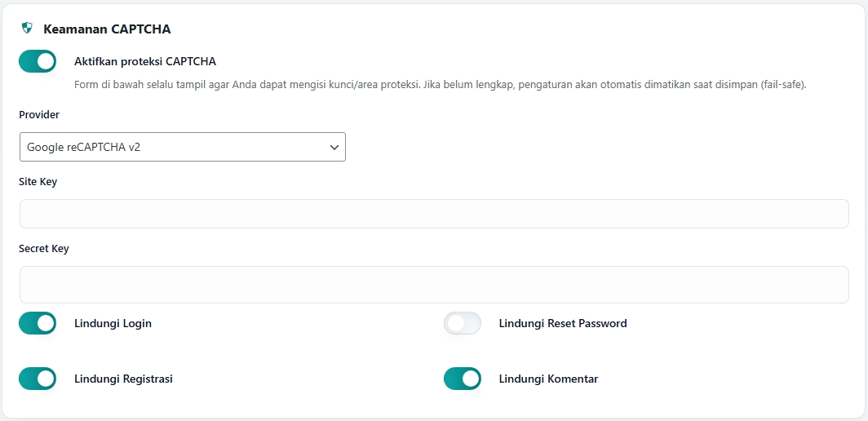The image size is (868, 421).
Task: Enable the Lindungi Reset Password toggle
Action: click(463, 323)
